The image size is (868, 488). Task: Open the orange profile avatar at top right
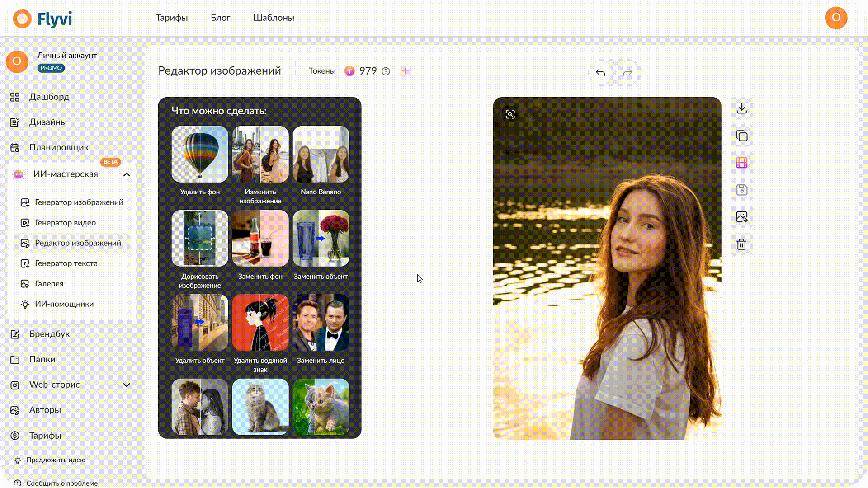(836, 18)
